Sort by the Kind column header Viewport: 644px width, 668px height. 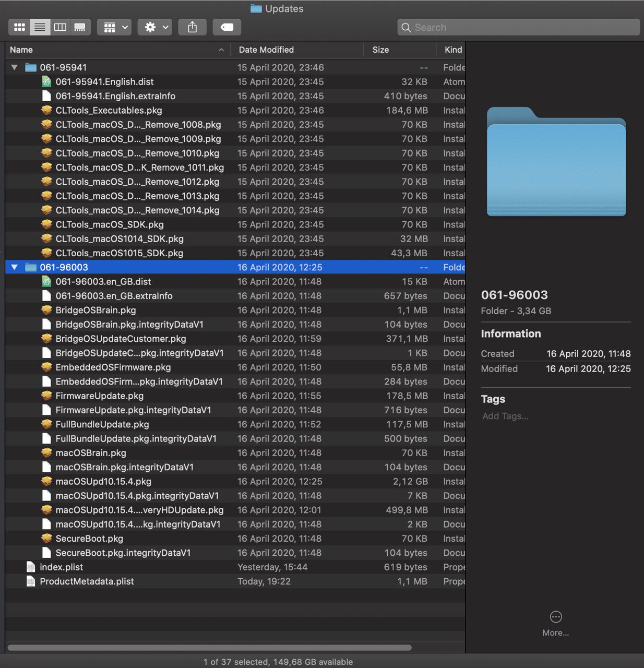[451, 50]
